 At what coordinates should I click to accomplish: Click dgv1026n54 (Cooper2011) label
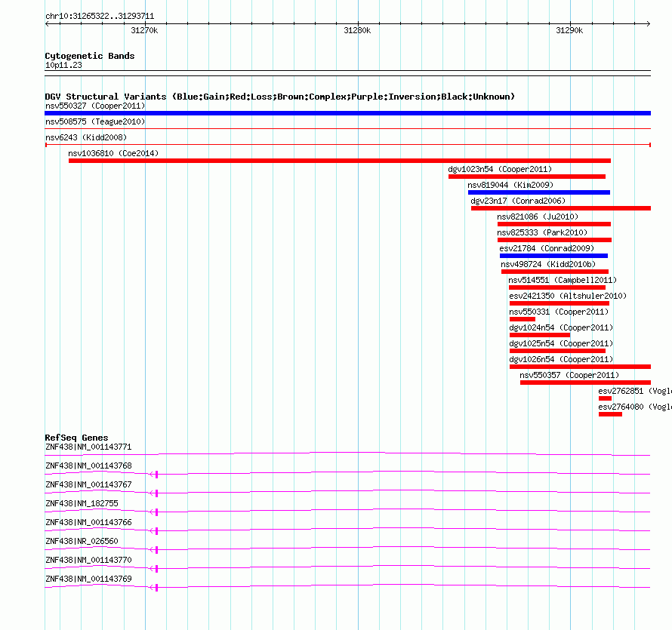[561, 359]
